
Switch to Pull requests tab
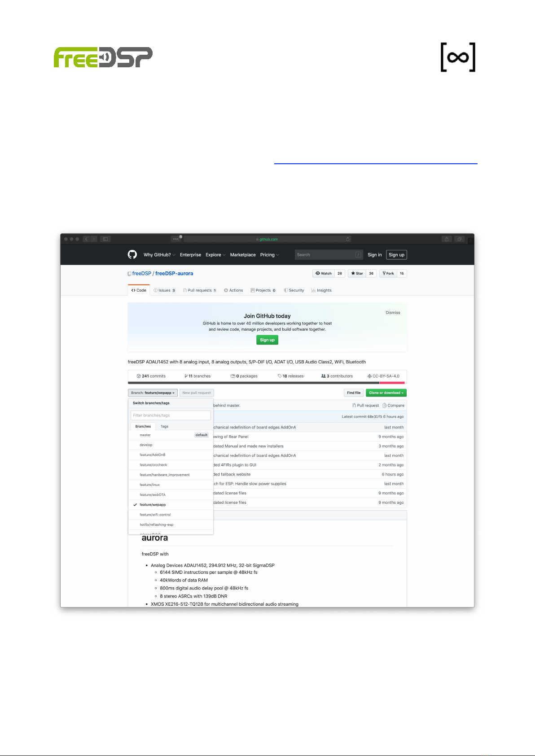tap(200, 290)
